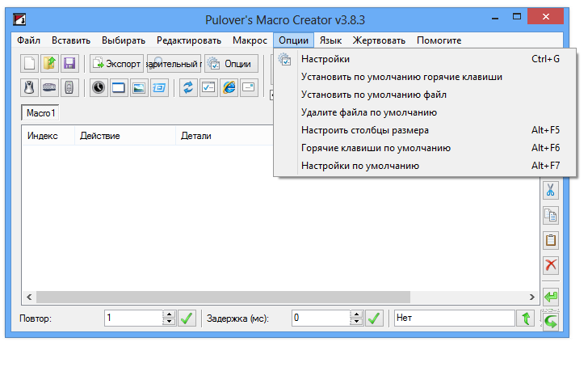The height and width of the screenshot is (367, 588).
Task: Insert a mouse action with the mouse icon
Action: tap(29, 88)
